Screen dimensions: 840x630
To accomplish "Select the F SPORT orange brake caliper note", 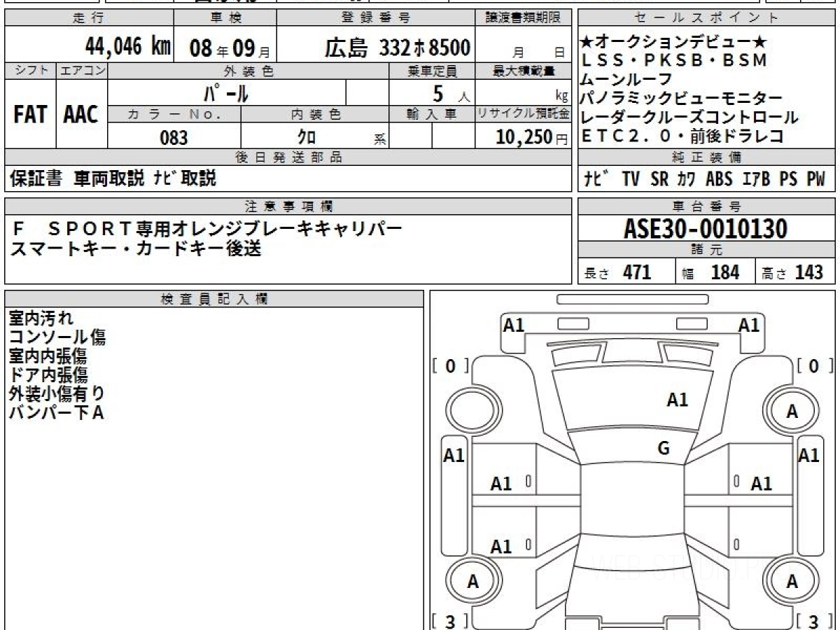I will click(x=208, y=228).
